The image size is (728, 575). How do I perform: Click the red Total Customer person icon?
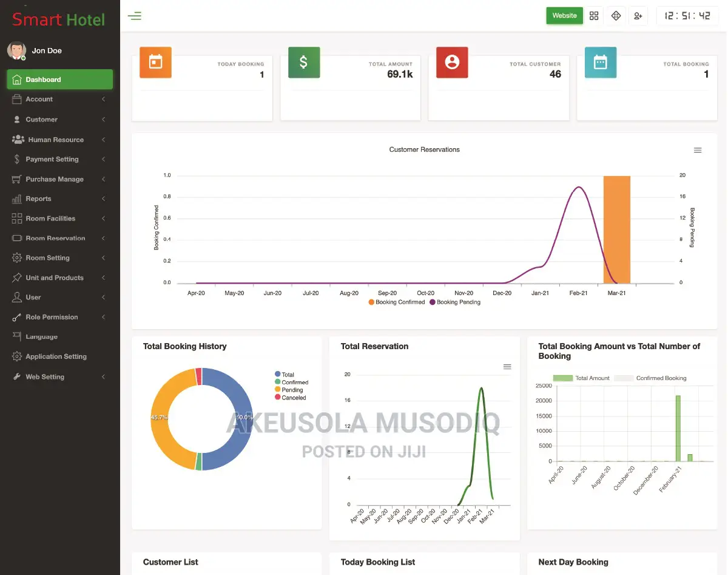[x=452, y=63]
